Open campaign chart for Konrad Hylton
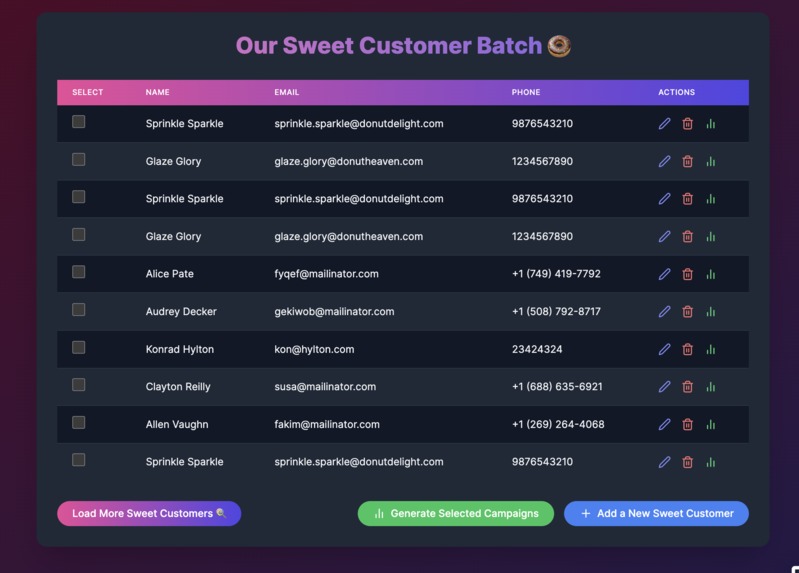The height and width of the screenshot is (573, 799). pyautogui.click(x=711, y=349)
